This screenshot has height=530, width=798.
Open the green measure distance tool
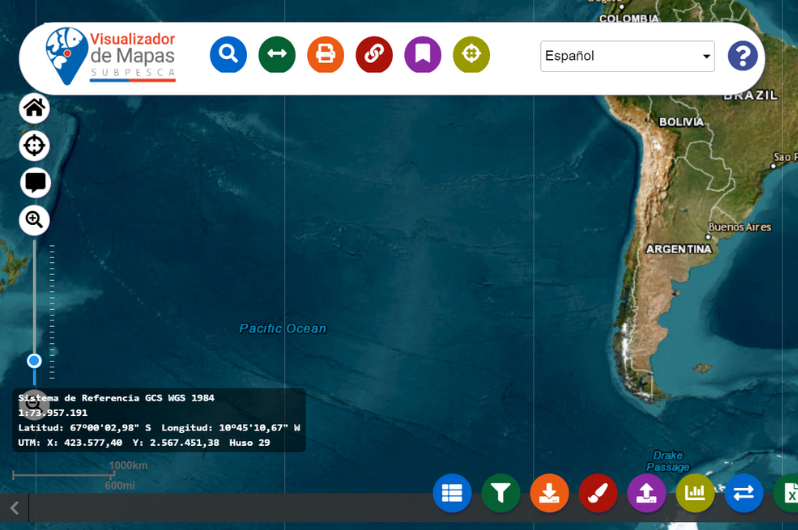(x=277, y=54)
